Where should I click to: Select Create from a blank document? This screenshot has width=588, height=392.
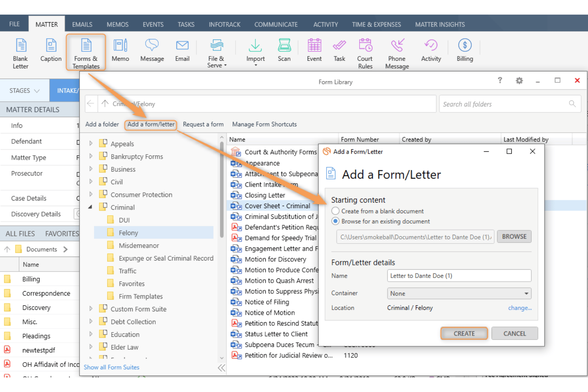click(336, 211)
